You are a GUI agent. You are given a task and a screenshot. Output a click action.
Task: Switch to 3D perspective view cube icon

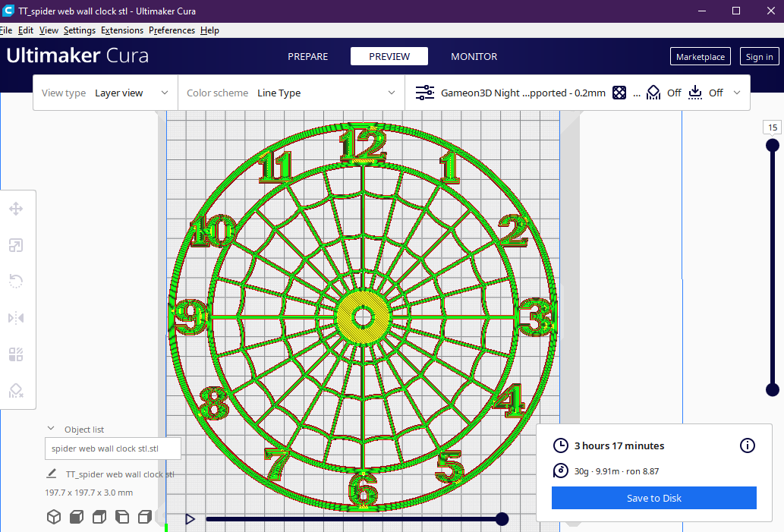click(x=54, y=517)
